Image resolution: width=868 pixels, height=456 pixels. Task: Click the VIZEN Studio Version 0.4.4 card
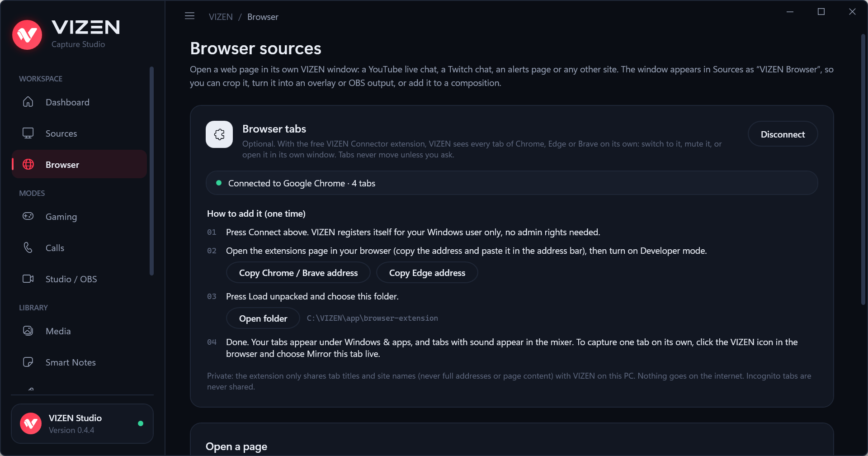82,423
